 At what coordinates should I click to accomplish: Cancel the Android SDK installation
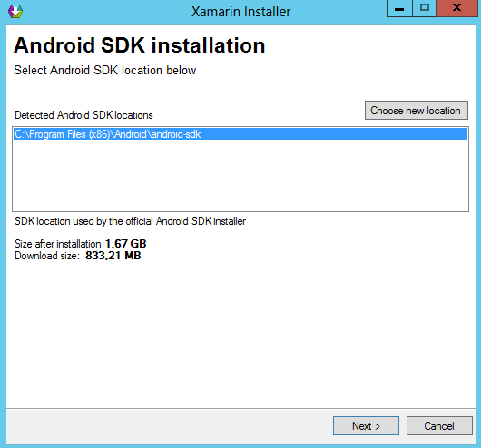click(439, 425)
